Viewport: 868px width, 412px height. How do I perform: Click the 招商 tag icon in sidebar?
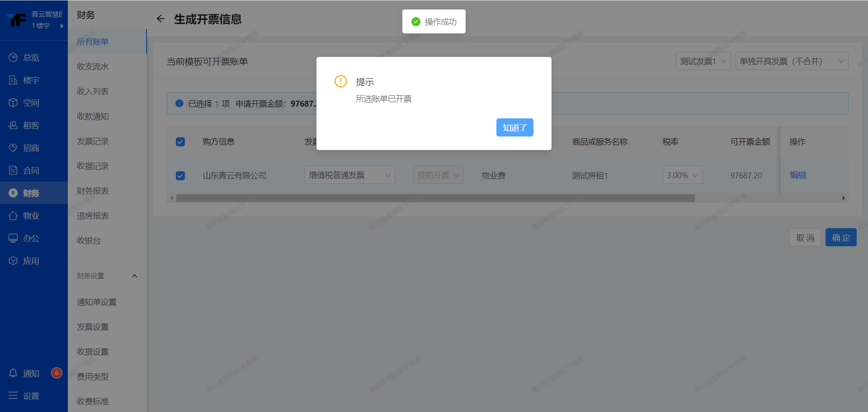click(x=13, y=148)
